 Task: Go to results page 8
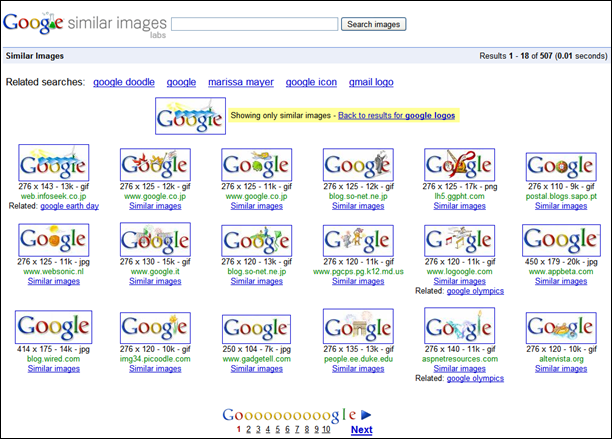point(307,430)
